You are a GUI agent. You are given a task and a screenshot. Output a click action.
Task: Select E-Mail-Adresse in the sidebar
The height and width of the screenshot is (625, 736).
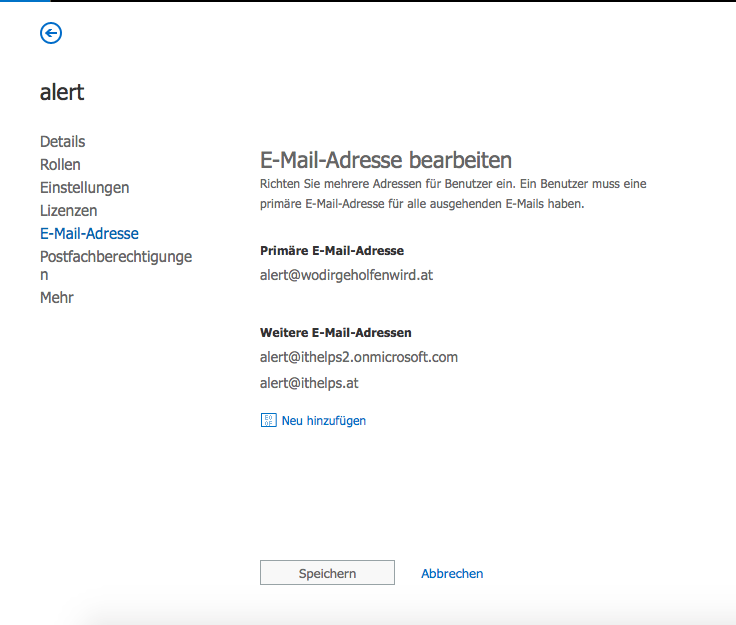click(89, 234)
